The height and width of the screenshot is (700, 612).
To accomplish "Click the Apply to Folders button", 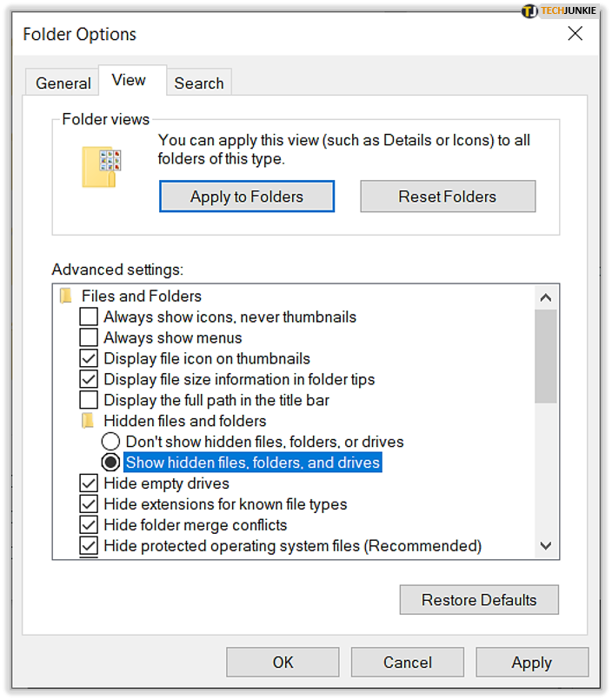I will tap(247, 197).
